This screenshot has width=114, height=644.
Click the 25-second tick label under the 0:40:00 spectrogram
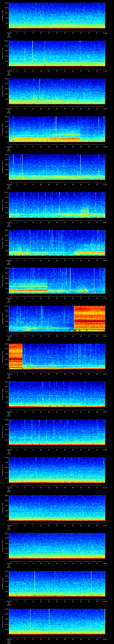[49, 450]
